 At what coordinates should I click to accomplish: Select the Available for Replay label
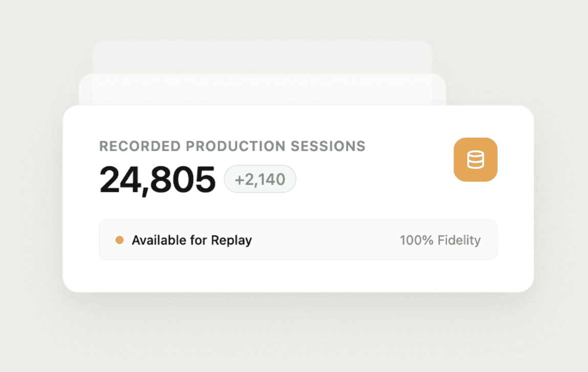pyautogui.click(x=191, y=240)
